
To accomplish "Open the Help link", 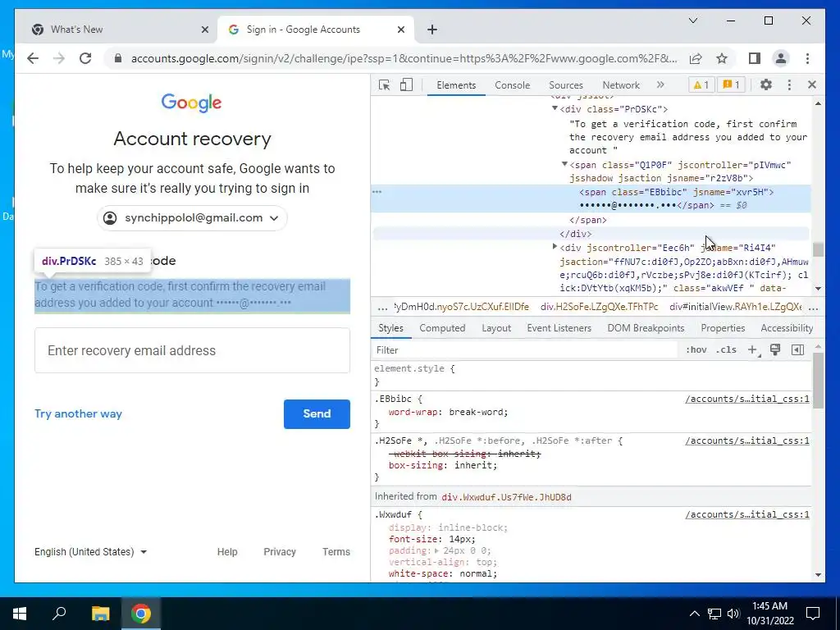I will tap(227, 552).
